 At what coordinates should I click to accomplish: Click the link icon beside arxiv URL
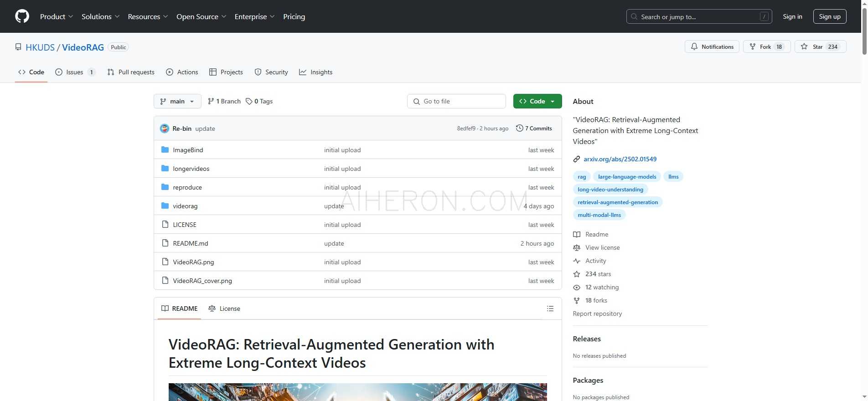pos(576,159)
